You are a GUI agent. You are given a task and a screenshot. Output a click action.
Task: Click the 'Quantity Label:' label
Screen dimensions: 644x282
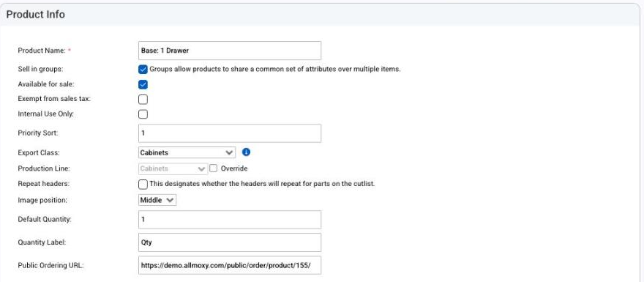pyautogui.click(x=42, y=242)
